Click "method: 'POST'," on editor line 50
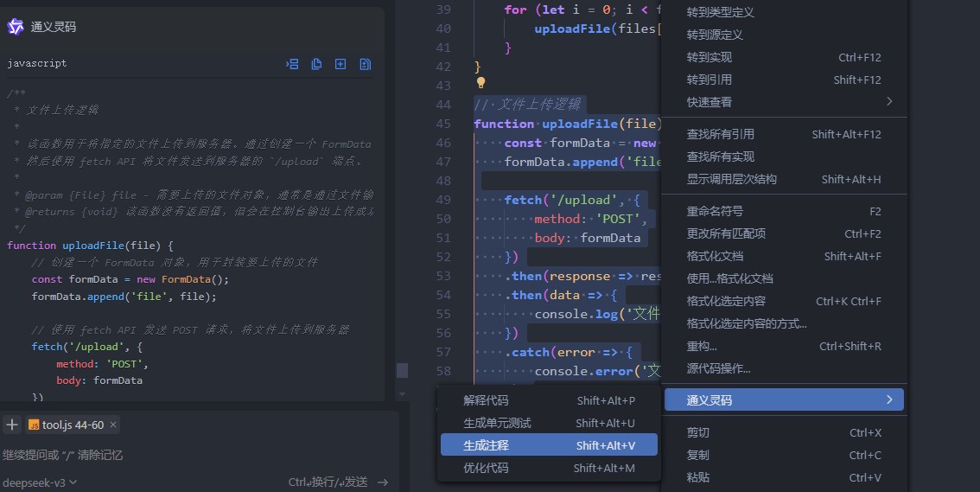 (591, 219)
